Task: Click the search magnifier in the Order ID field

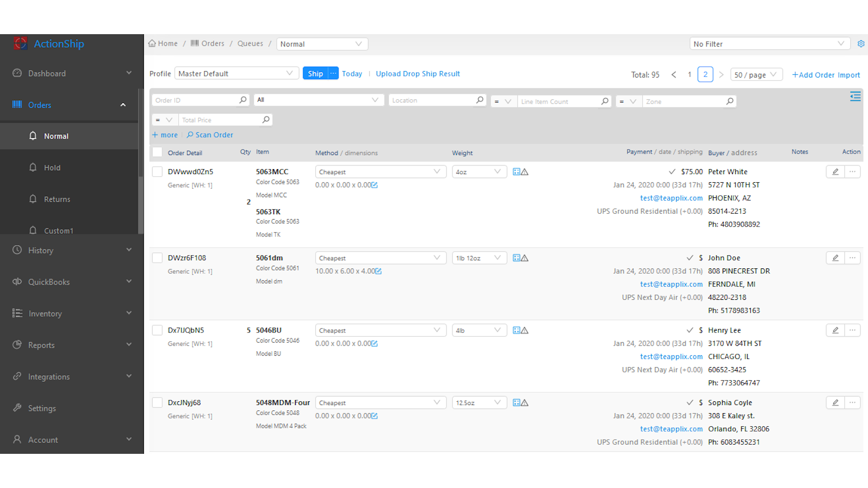Action: (x=243, y=100)
